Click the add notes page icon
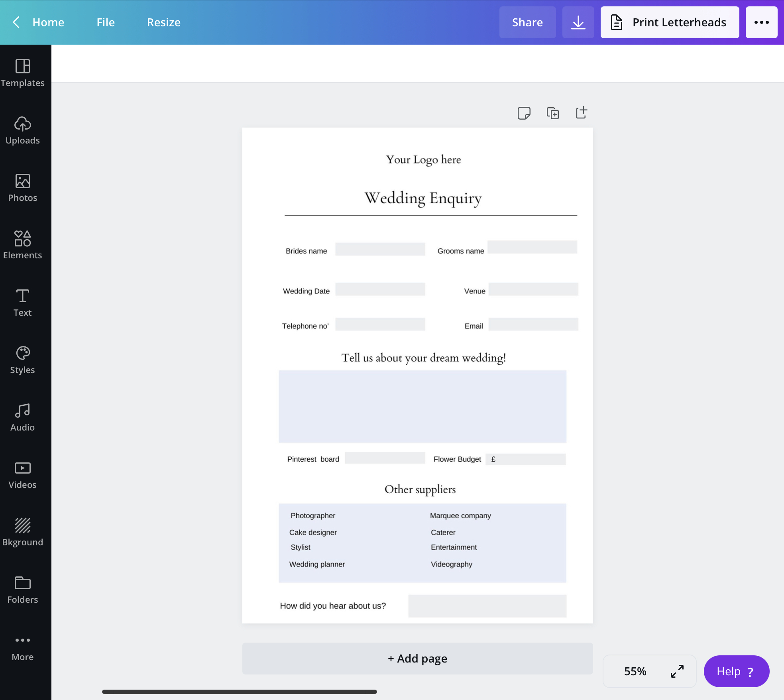 coord(524,113)
